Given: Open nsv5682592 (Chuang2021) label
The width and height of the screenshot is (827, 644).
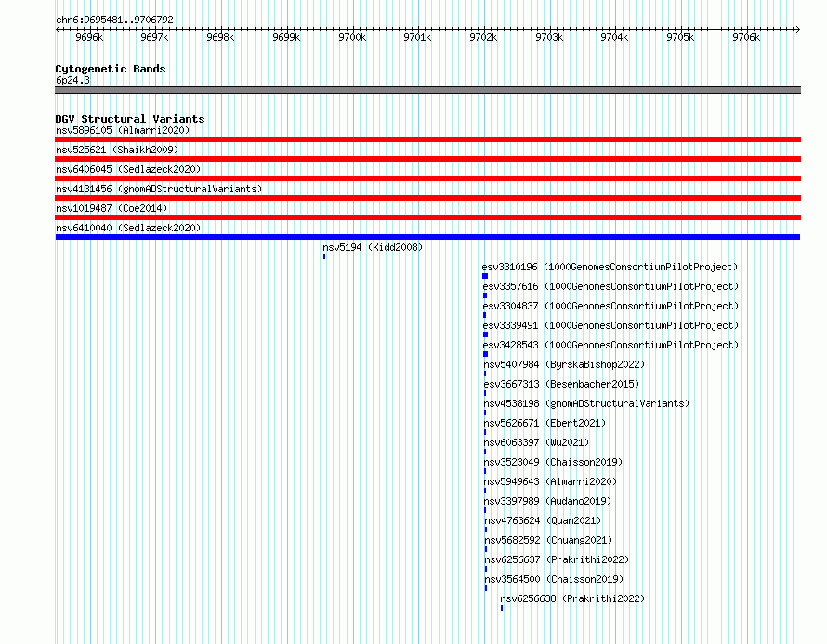Looking at the screenshot, I should tap(548, 540).
